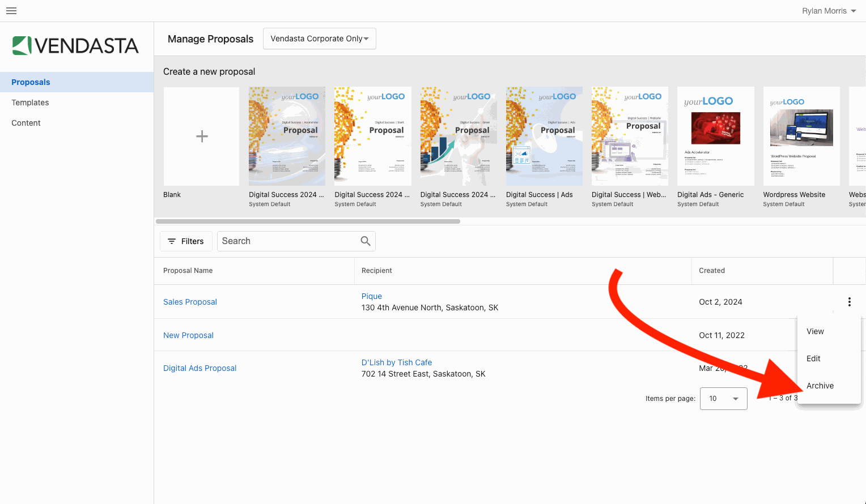Image resolution: width=866 pixels, height=504 pixels.
Task: Open D'Lish by Tish Cafe link
Action: tap(397, 362)
